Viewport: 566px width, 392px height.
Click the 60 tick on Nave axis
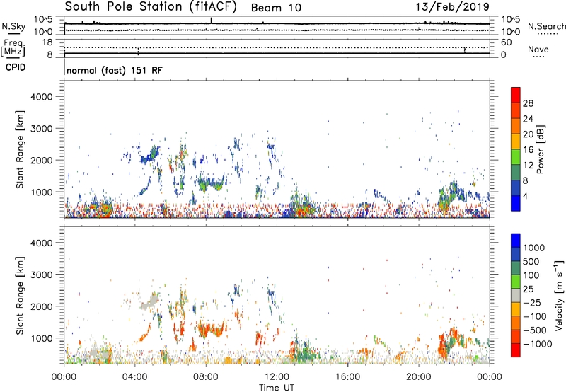[506, 42]
